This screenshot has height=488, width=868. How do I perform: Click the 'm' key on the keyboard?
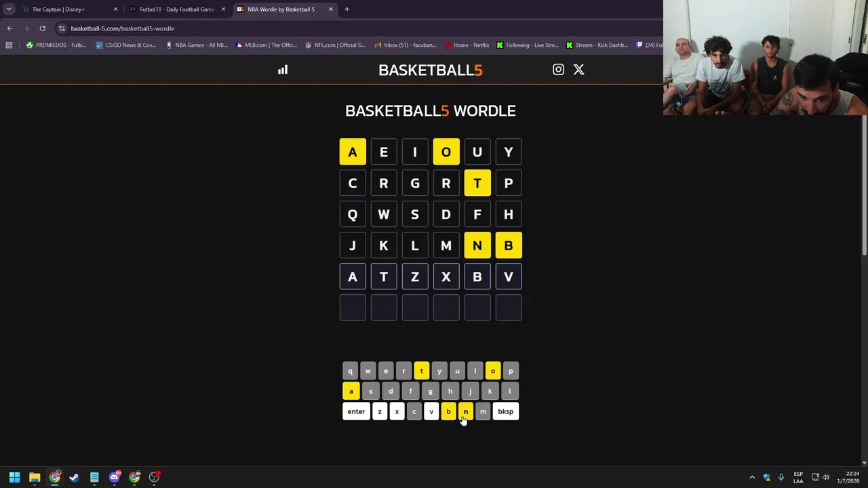click(483, 411)
